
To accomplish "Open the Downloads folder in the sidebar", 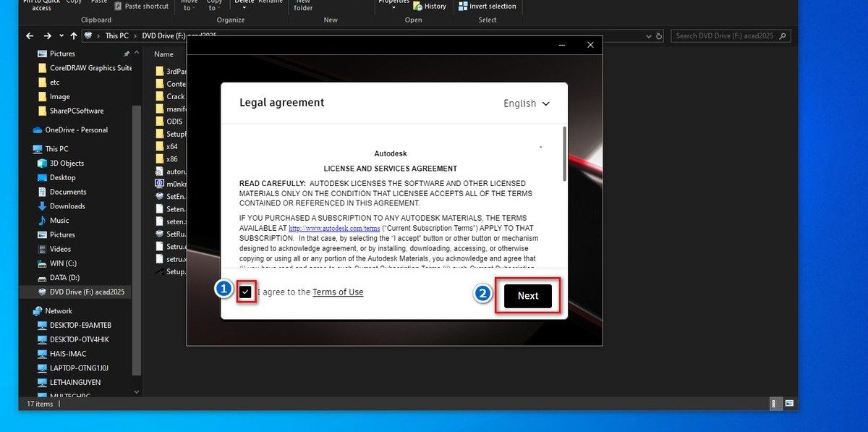I will click(x=67, y=206).
